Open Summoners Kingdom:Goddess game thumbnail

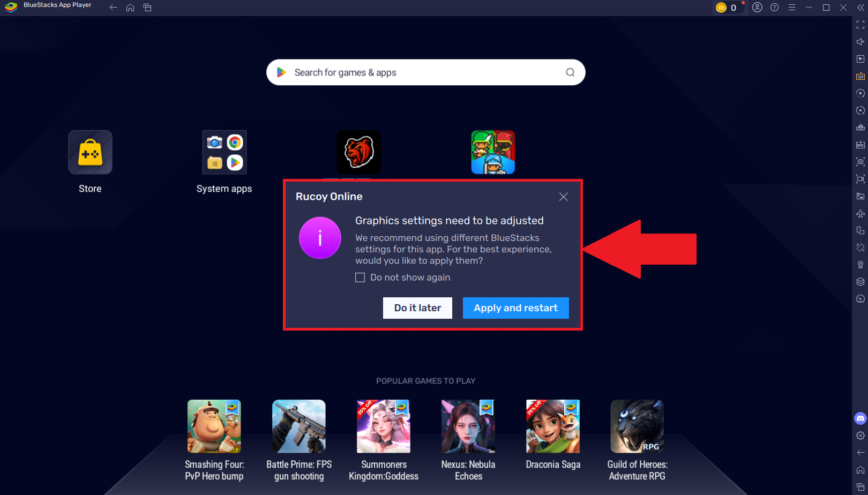click(384, 426)
